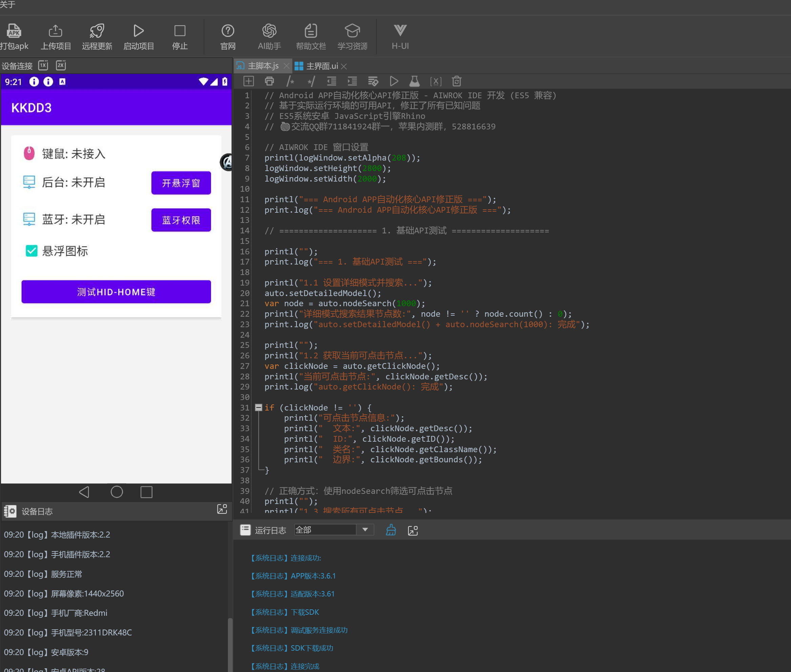Image resolution: width=791 pixels, height=672 pixels.
Task: Collapse the if block at line 31
Action: coord(259,407)
